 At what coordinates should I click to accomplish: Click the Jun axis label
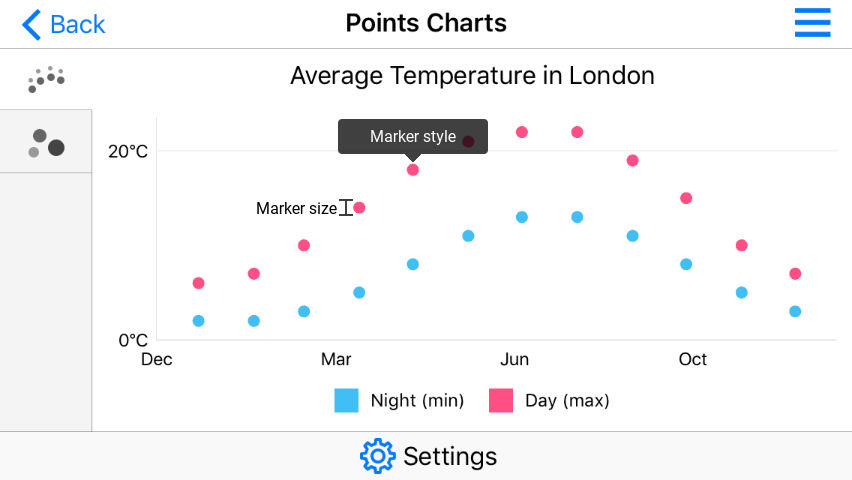(x=514, y=359)
